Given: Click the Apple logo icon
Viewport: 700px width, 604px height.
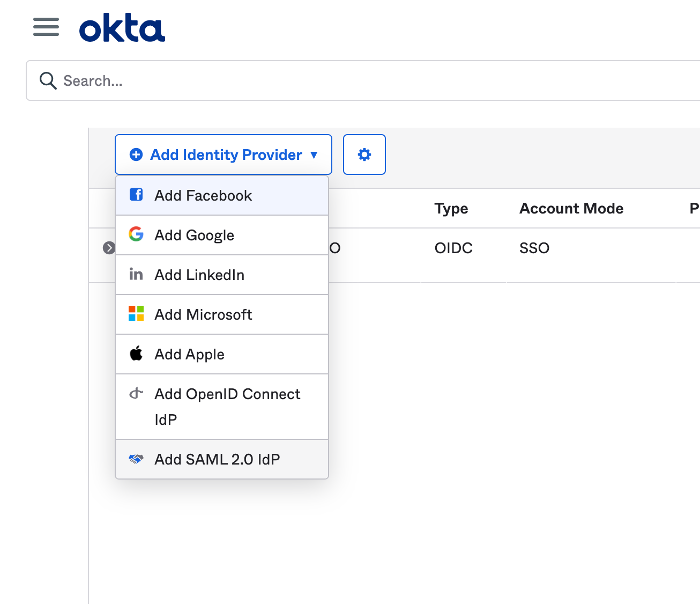Looking at the screenshot, I should pos(136,353).
